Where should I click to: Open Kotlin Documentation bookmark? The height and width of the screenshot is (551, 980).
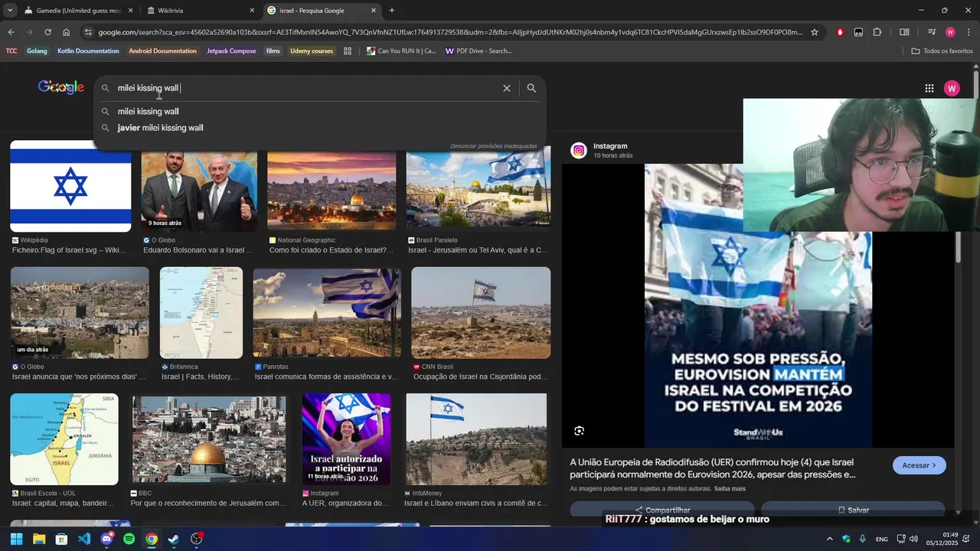pos(88,51)
